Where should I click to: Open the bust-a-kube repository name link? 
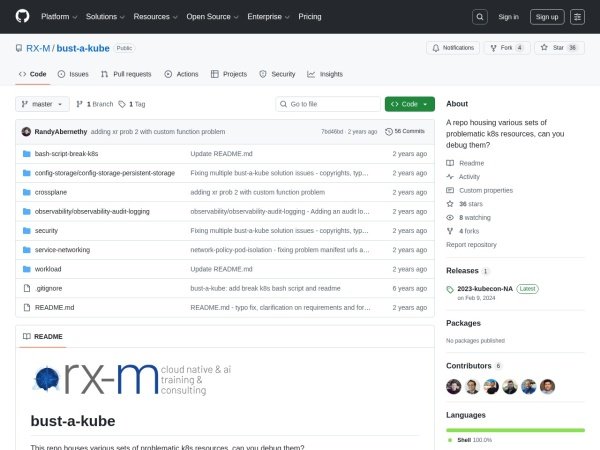83,48
